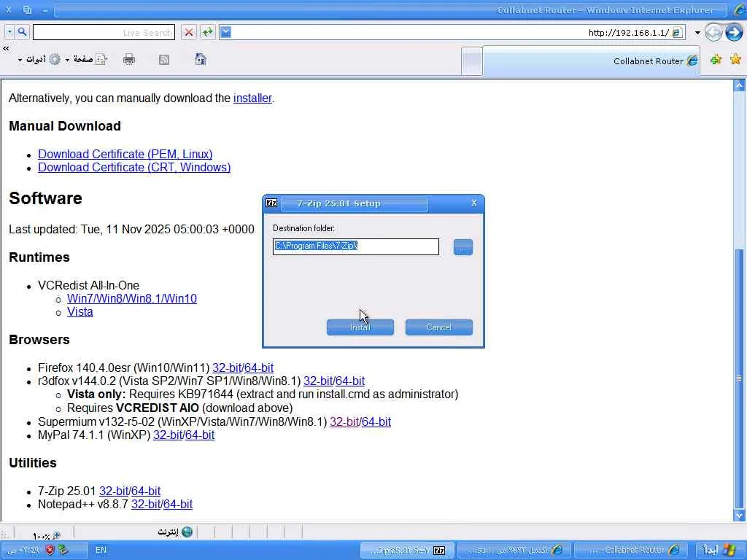Click the vertical scrollbar thumb
The image size is (747, 560).
click(x=740, y=378)
